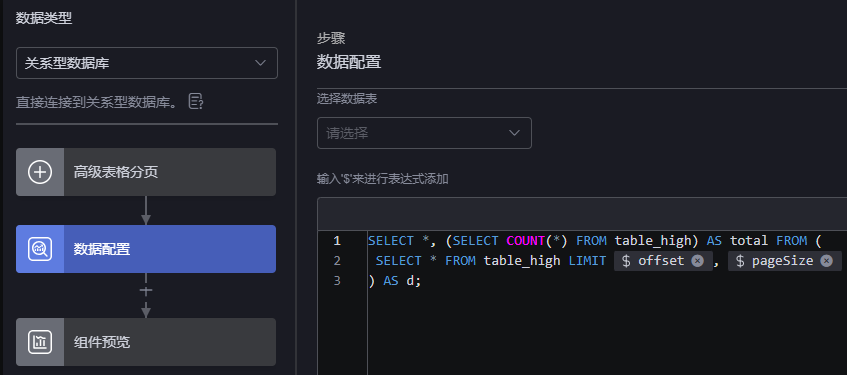Click the 组件预览 chart icon
The width and height of the screenshot is (847, 375).
point(40,342)
